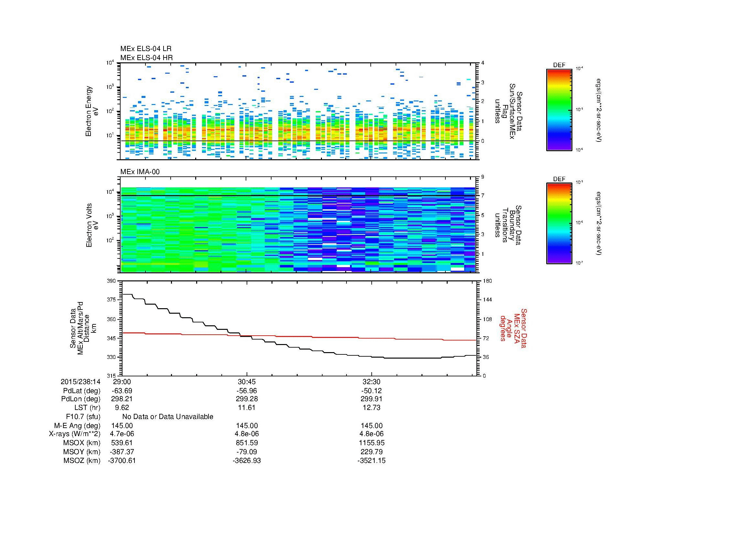Click the lower colorbar ergs units label

pyautogui.click(x=599, y=224)
